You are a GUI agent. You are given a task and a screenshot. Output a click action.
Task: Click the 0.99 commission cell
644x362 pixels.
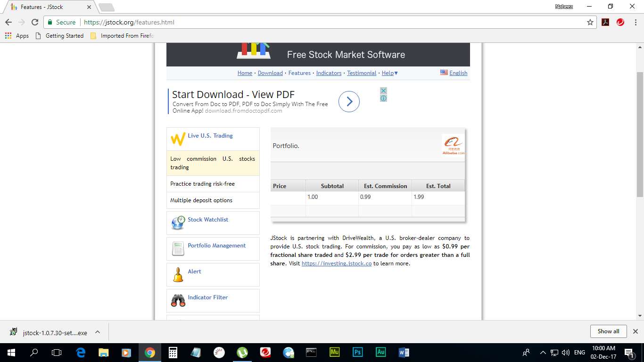point(385,197)
